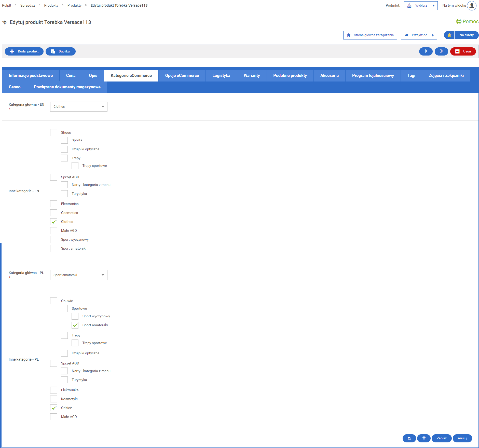This screenshot has width=479, height=448.
Task: Open the Zdjęcia i załączniki tab
Action: (446, 76)
